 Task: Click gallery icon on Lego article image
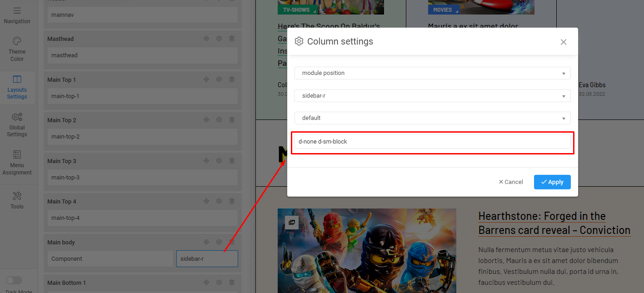point(291,223)
